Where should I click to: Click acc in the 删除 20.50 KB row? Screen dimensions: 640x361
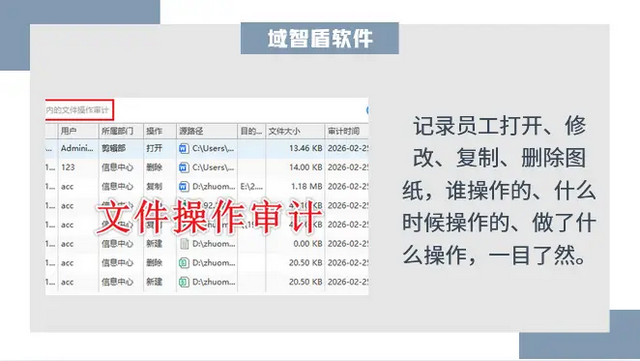click(67, 263)
